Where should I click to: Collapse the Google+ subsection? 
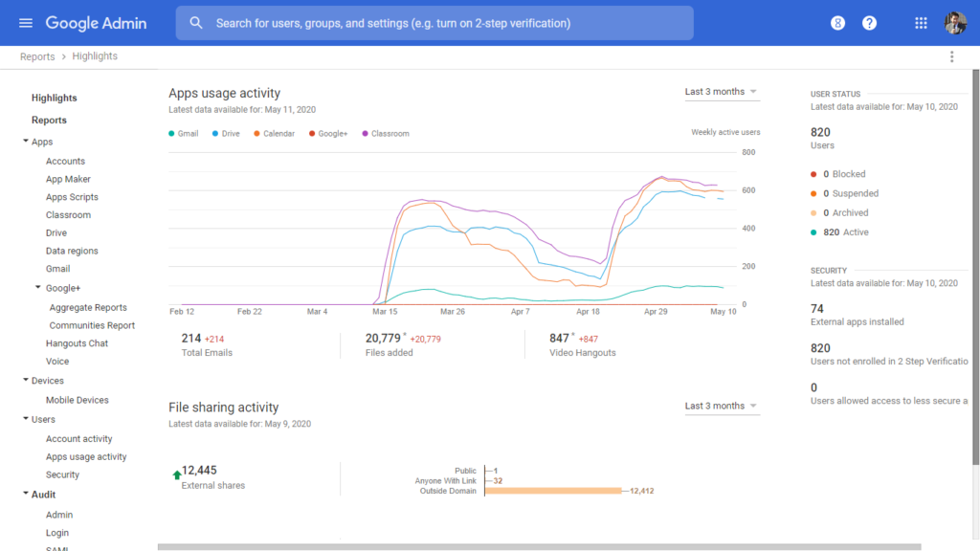38,287
